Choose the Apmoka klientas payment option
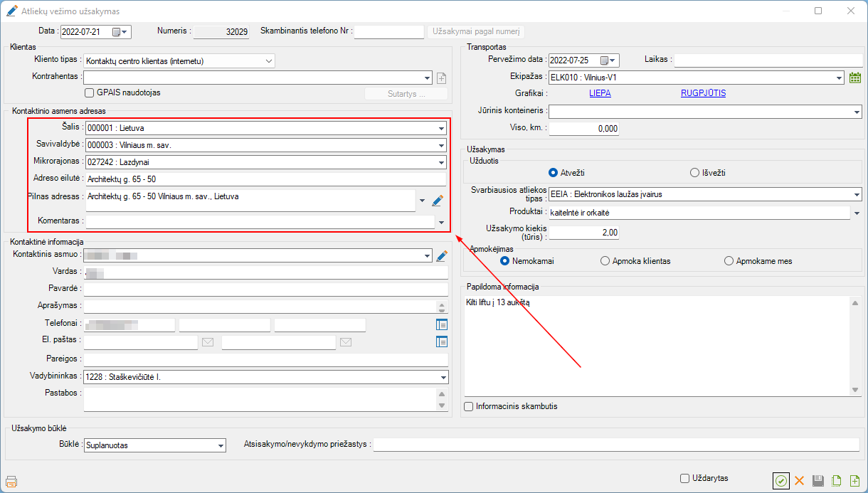This screenshot has height=493, width=868. pyautogui.click(x=605, y=261)
